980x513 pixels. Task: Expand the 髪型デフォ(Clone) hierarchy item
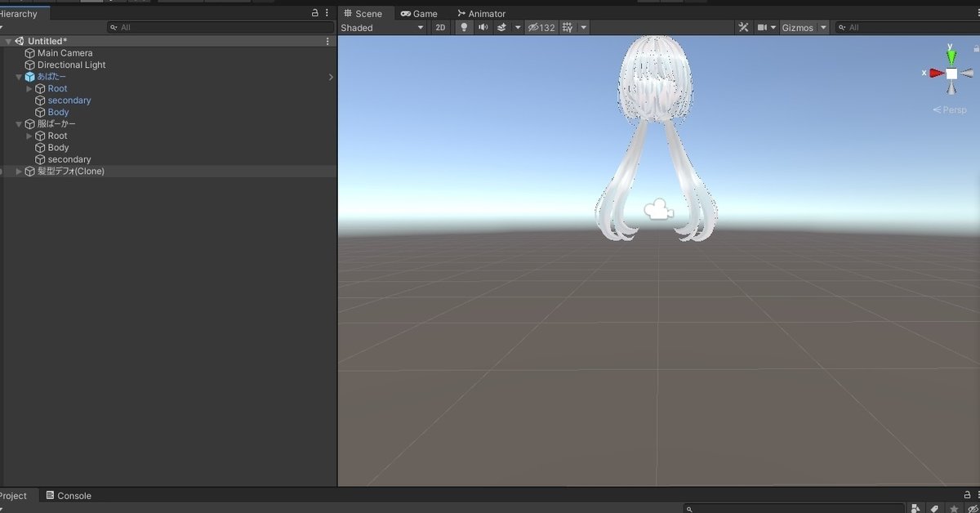coord(18,171)
